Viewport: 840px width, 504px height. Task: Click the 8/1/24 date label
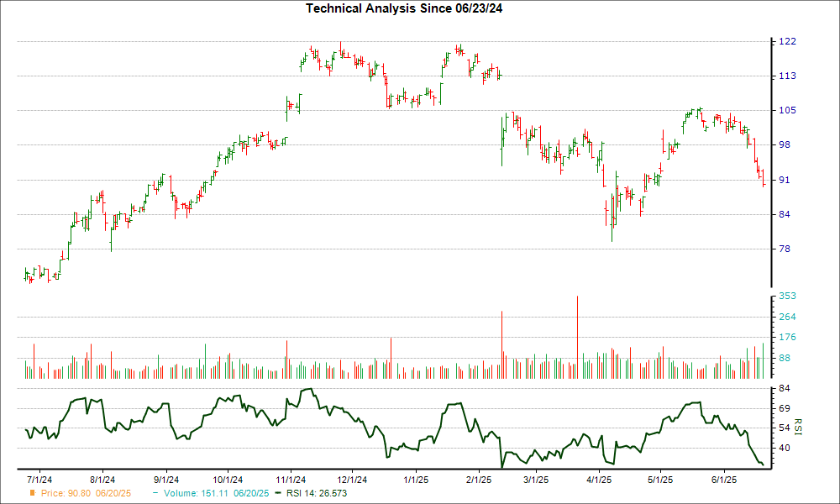tap(102, 480)
